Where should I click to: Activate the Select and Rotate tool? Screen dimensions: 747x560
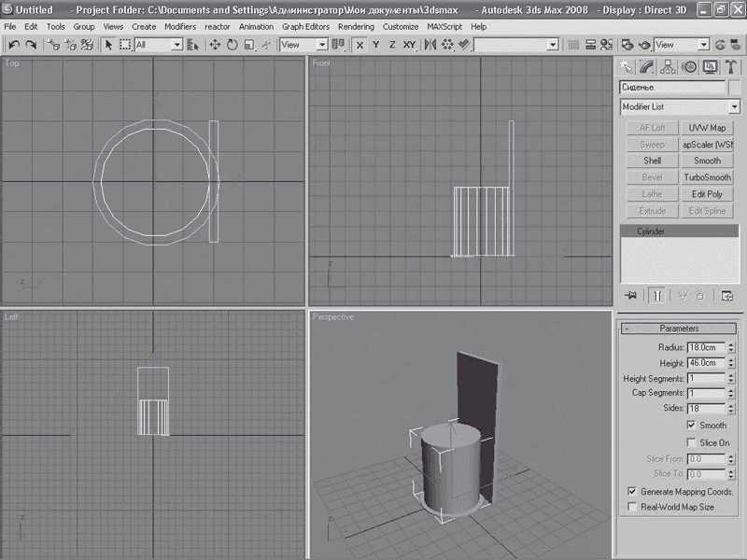coord(232,45)
